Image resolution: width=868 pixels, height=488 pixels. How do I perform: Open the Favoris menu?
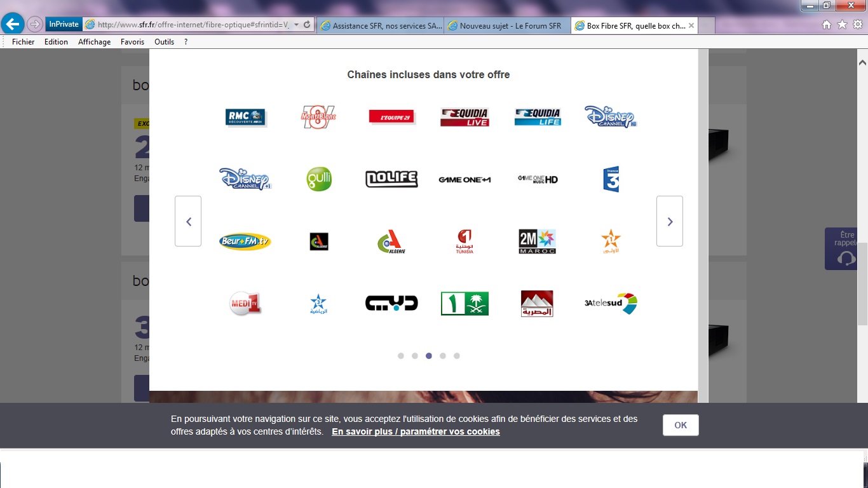point(132,42)
